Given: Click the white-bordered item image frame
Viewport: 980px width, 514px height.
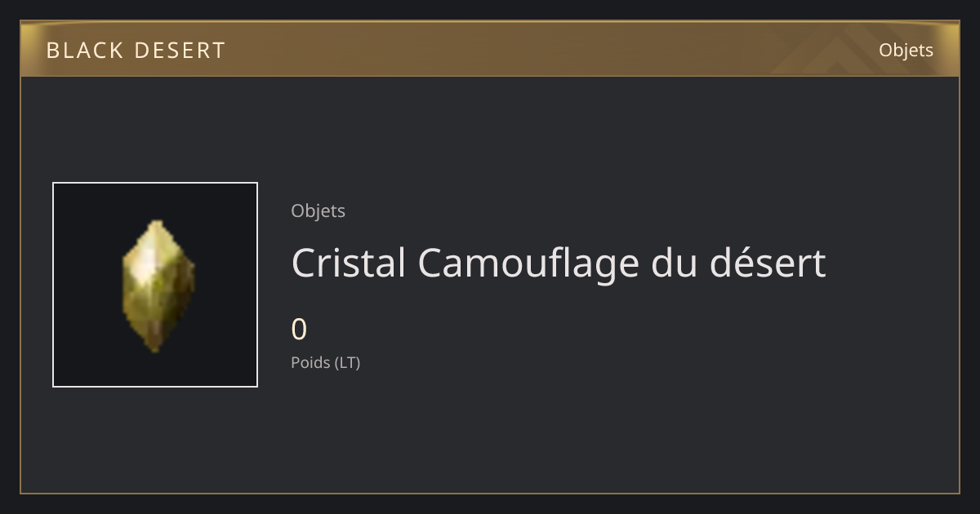Looking at the screenshot, I should (x=155, y=285).
